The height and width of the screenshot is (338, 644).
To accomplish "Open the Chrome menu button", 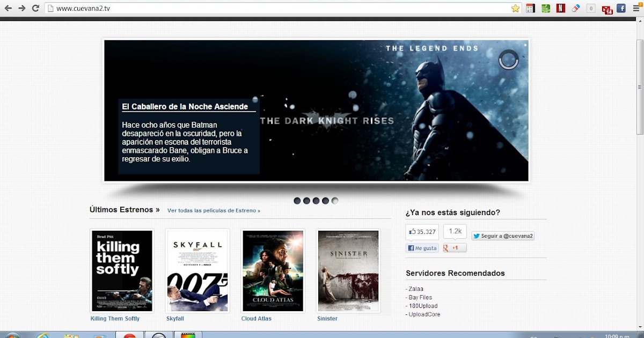I will (636, 9).
